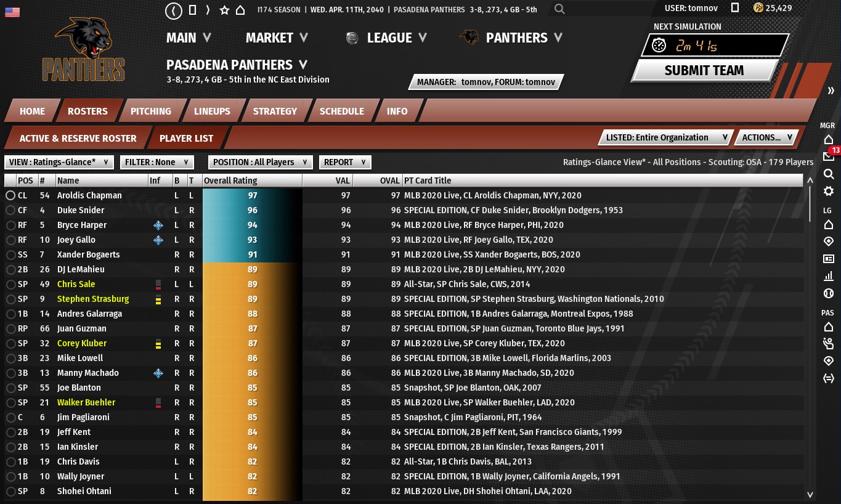Open the MARKET menu

tap(277, 38)
